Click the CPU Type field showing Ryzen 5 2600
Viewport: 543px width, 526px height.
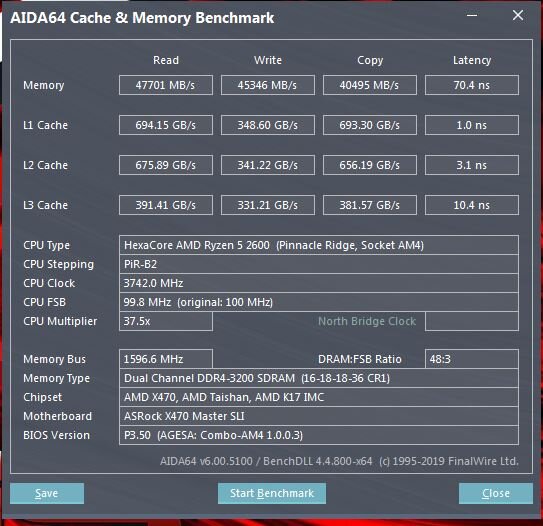point(319,245)
